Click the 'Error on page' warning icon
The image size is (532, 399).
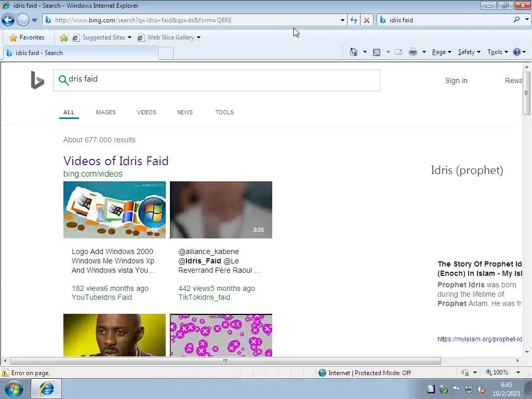[5, 373]
